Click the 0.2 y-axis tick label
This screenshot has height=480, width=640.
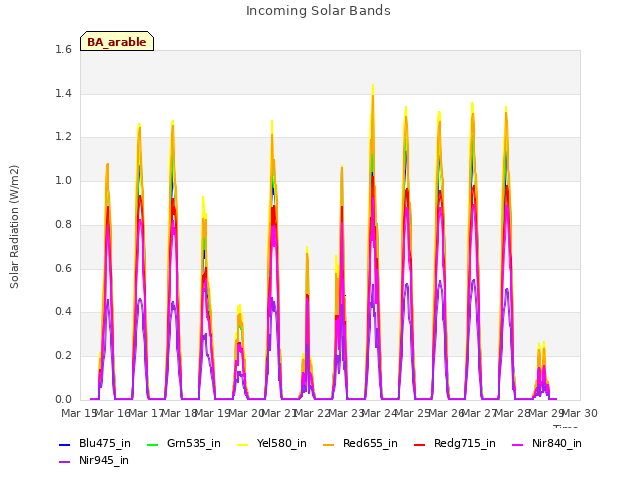tap(63, 356)
